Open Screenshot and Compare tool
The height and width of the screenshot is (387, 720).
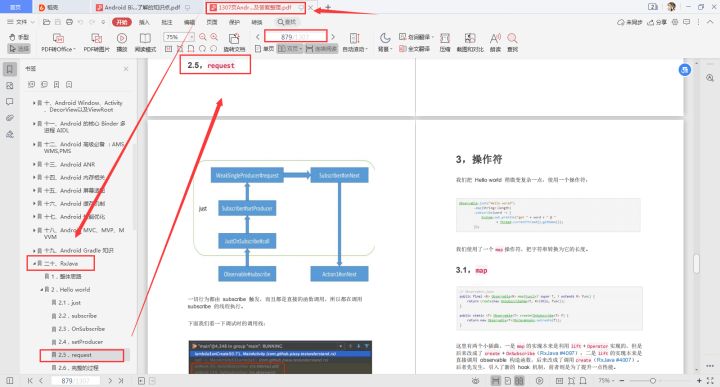[470, 42]
